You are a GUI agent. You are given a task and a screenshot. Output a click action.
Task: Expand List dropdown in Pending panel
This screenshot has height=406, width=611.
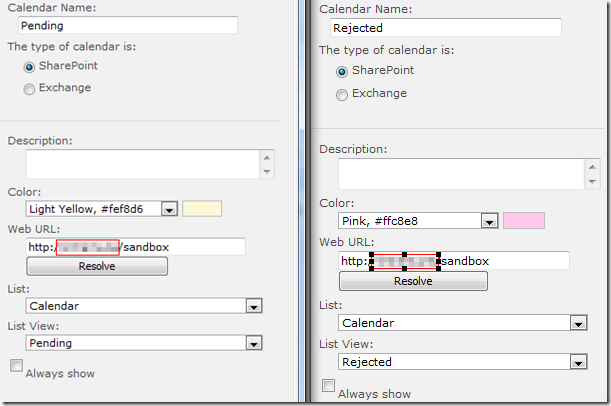tap(253, 306)
